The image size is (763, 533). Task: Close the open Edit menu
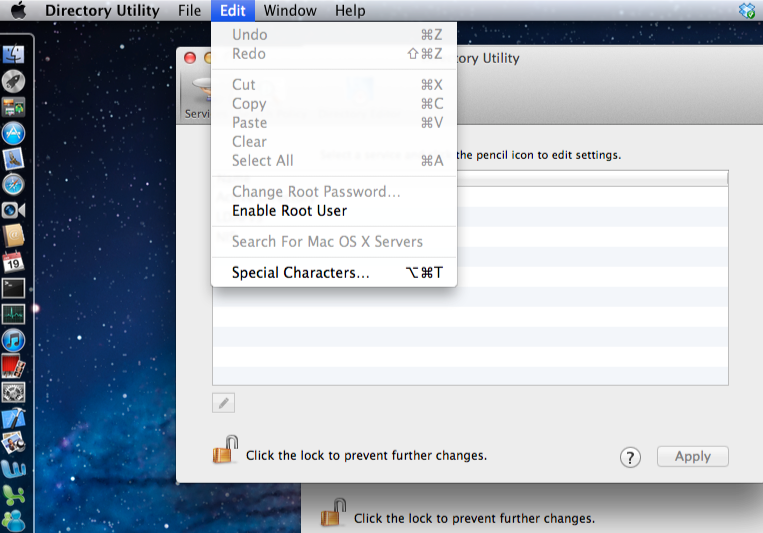point(233,10)
